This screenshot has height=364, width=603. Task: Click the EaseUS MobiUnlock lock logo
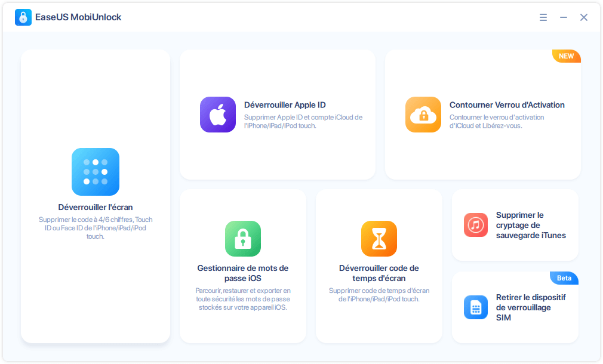[22, 17]
